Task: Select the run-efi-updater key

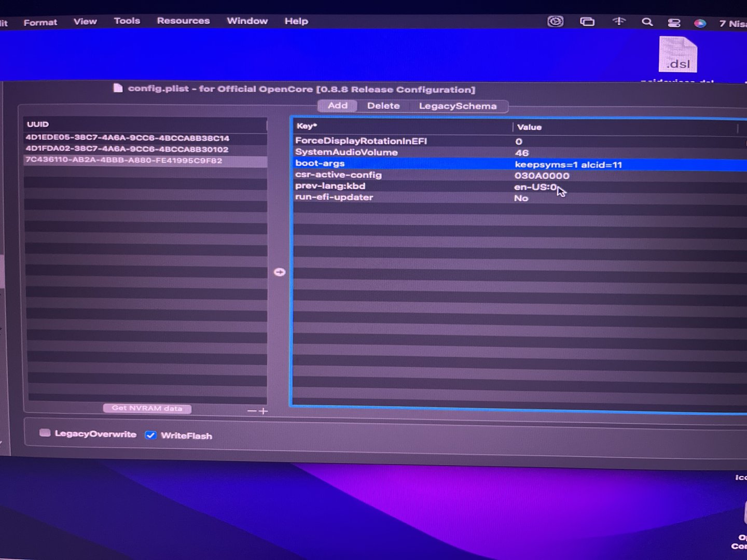Action: (334, 197)
